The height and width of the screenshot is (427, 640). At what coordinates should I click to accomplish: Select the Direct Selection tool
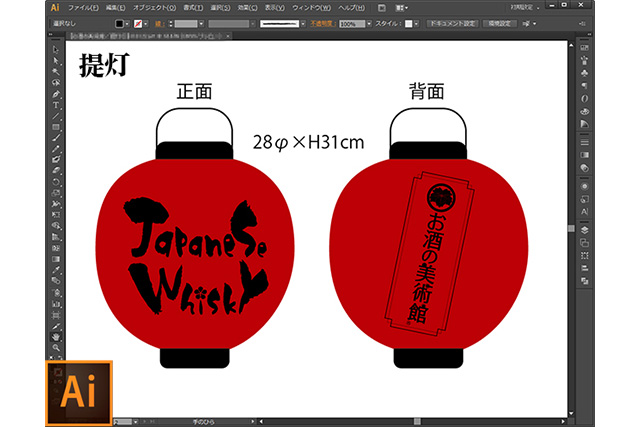56,60
